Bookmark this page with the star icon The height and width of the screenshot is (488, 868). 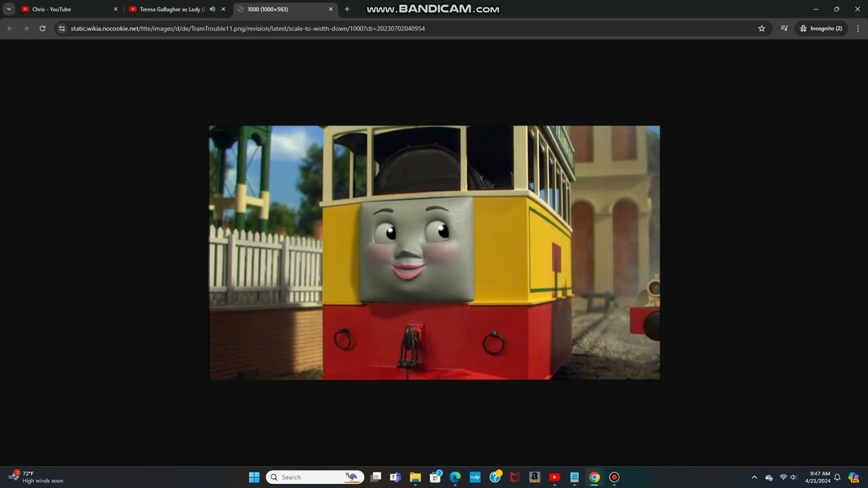[x=762, y=28]
